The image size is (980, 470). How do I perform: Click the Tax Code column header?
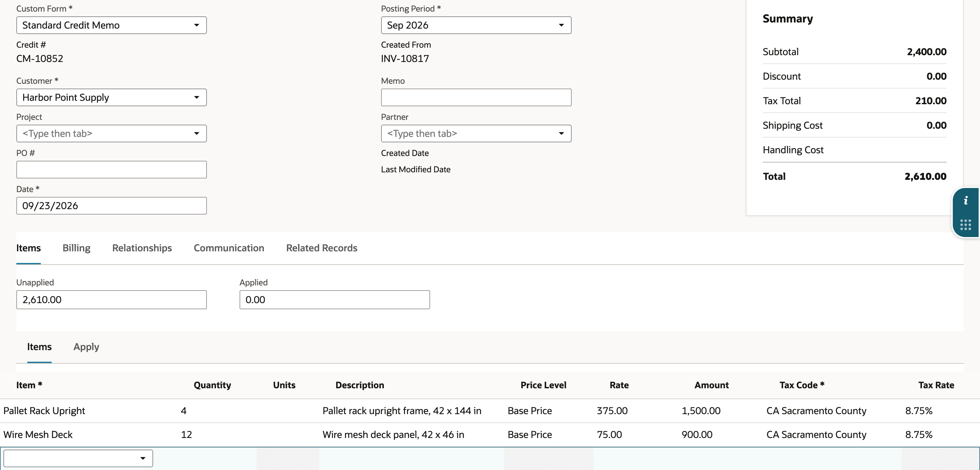(802, 385)
